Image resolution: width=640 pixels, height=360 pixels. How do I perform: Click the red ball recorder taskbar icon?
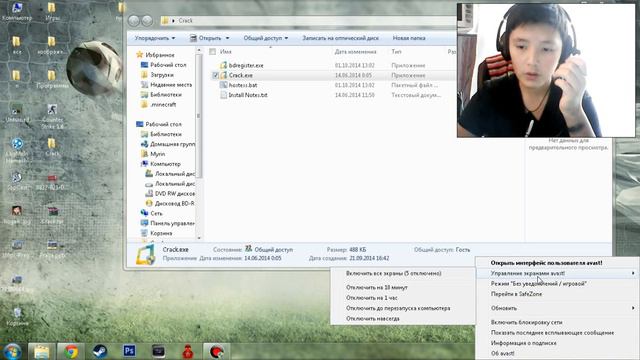coord(217,351)
